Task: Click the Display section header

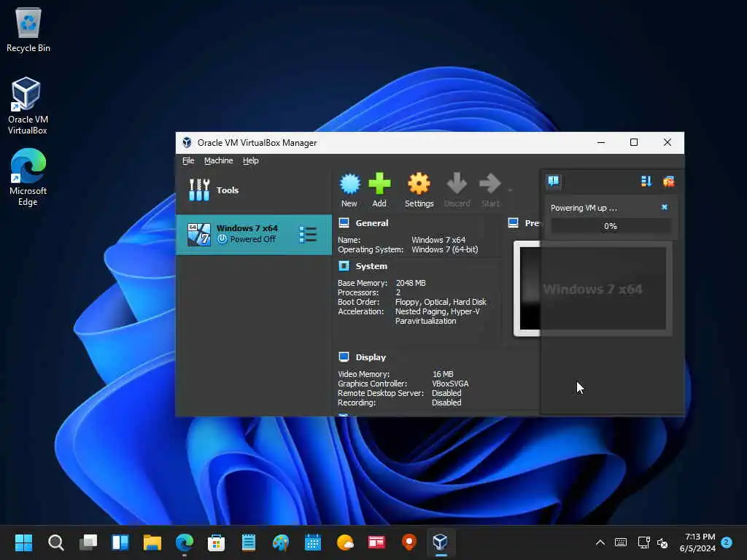Action: [371, 357]
